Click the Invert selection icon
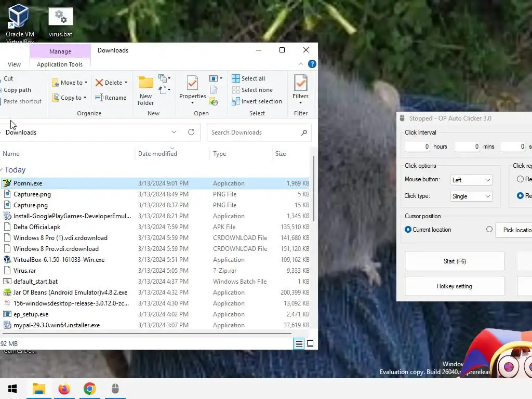The image size is (532, 399). [236, 101]
